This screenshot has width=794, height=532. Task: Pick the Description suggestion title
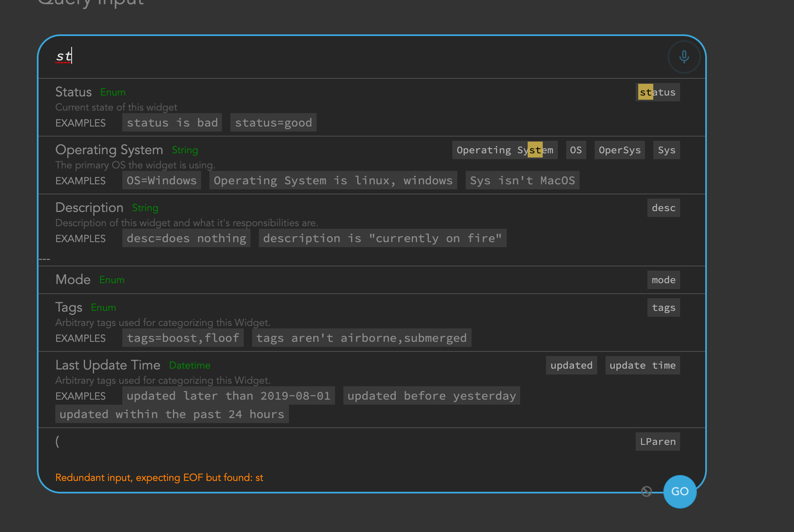[89, 207]
